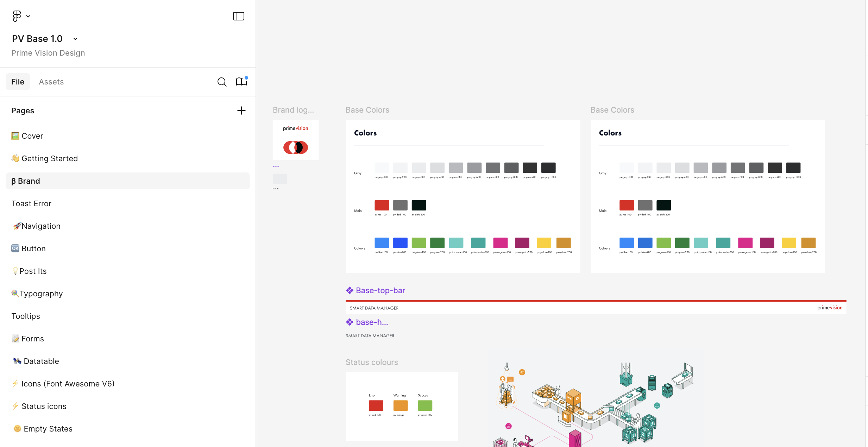868x447 pixels.
Task: Click the base-h component diamond icon
Action: pyautogui.click(x=350, y=322)
